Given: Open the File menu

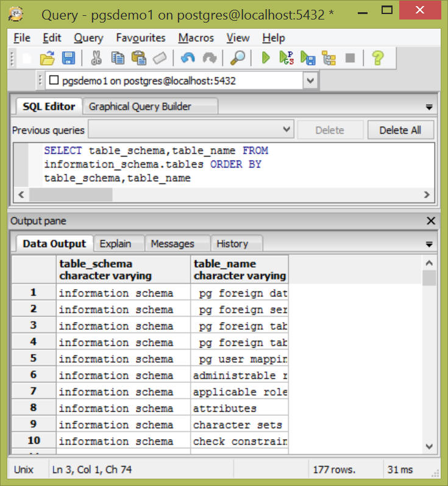Looking at the screenshot, I should [x=22, y=38].
